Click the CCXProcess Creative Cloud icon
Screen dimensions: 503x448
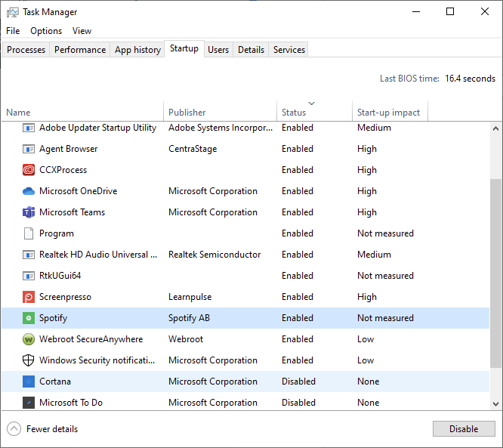click(x=29, y=170)
